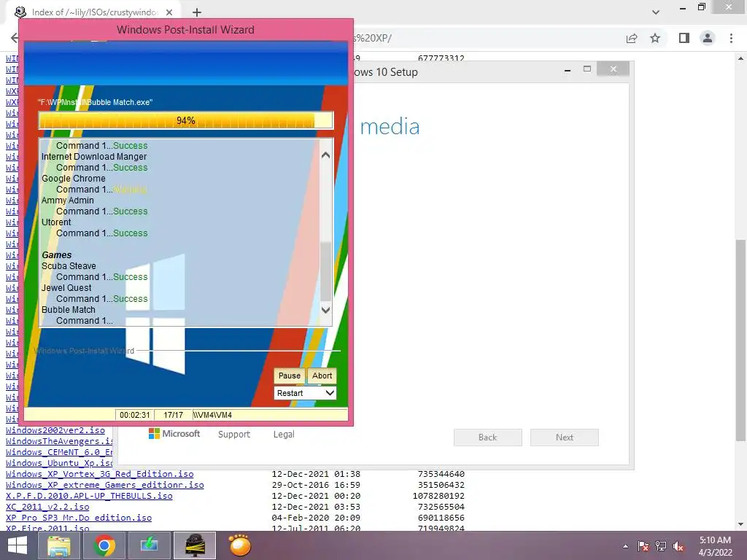This screenshot has height=560, width=747.
Task: Toggle the Chrome side panel
Action: (684, 38)
